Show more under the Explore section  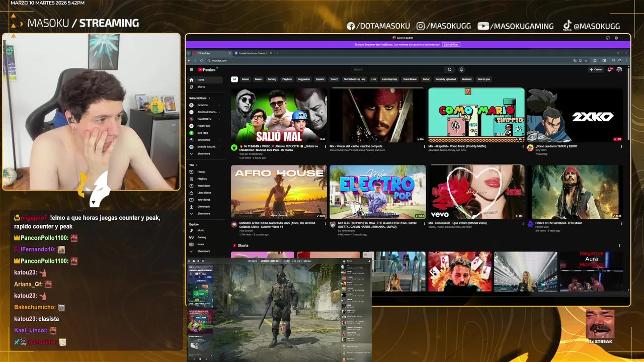[205, 251]
